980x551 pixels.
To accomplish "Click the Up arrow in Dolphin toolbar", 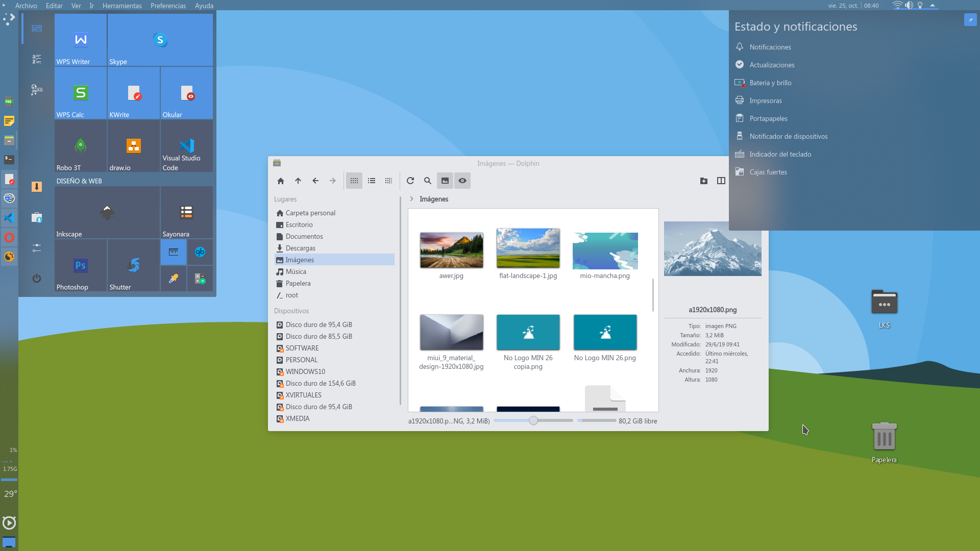I will (x=298, y=181).
